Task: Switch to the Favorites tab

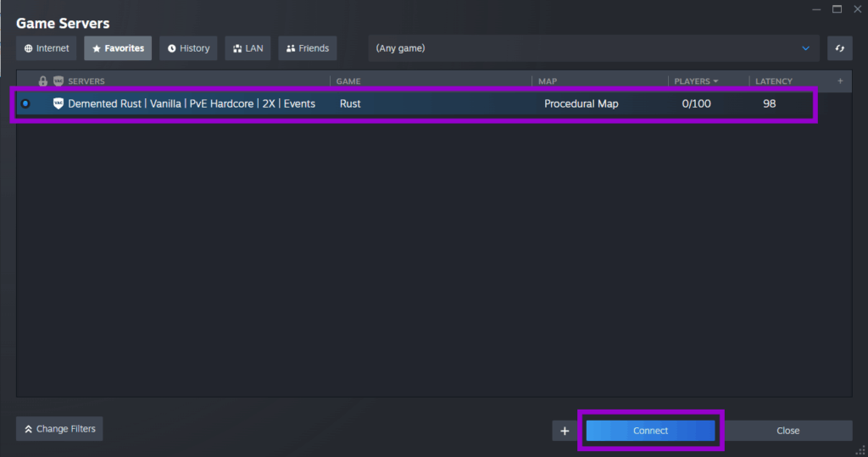Action: tap(118, 48)
